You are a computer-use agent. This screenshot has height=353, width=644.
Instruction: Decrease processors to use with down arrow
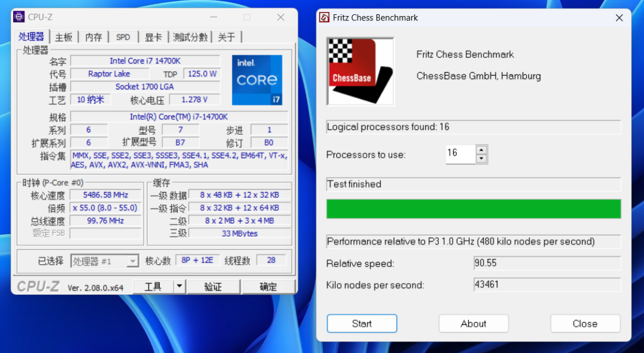pos(481,159)
